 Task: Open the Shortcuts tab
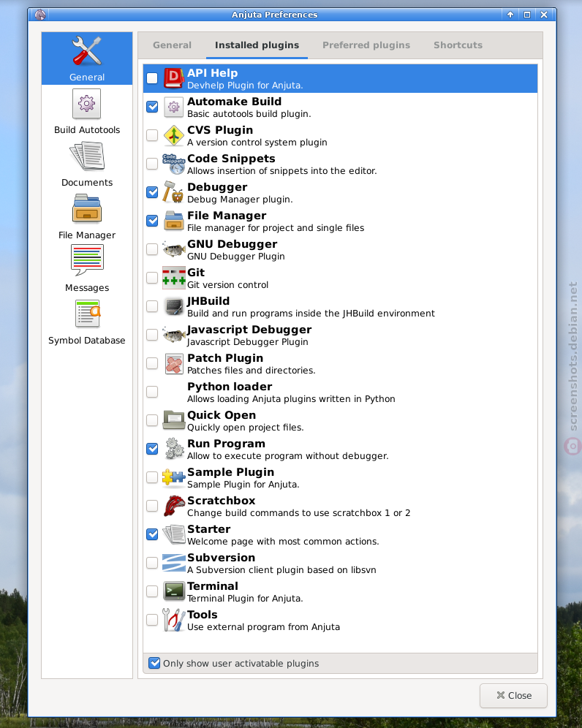click(x=458, y=45)
